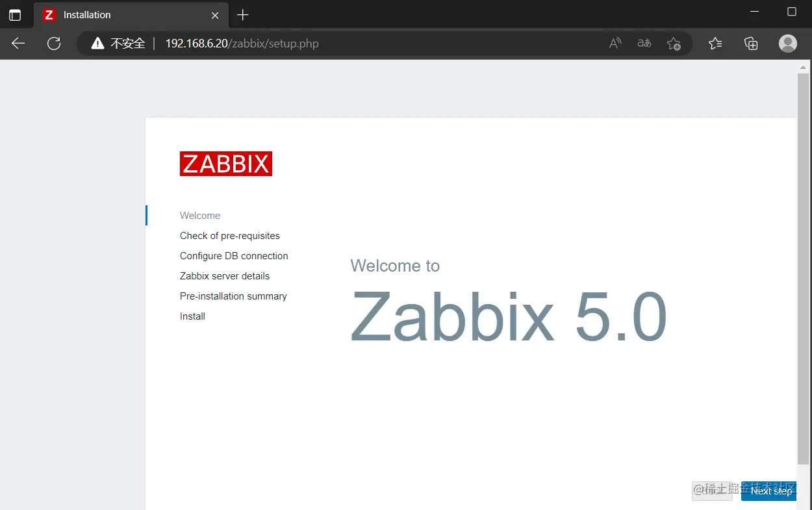Click the scrollbar up arrow
812x510 pixels.
(x=804, y=66)
